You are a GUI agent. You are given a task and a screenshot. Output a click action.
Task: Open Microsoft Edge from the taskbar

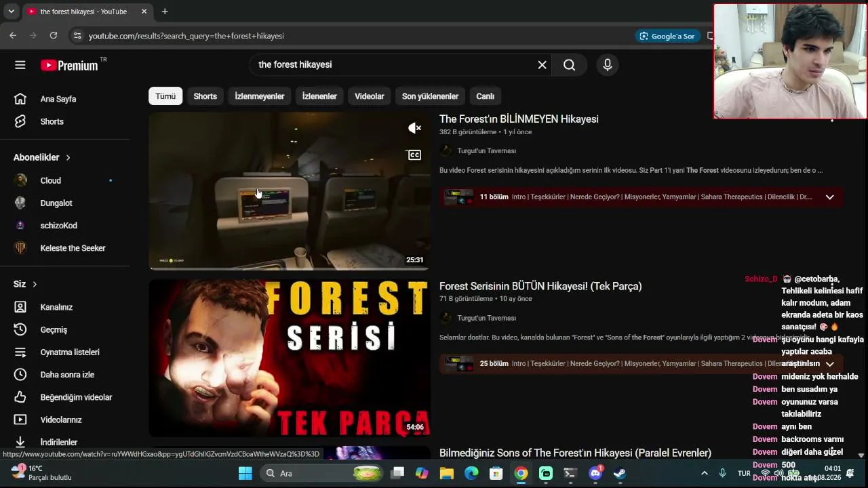471,473
